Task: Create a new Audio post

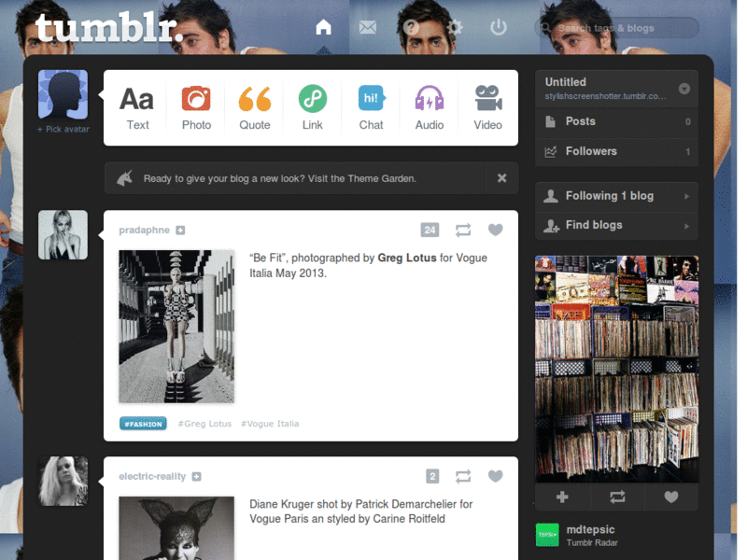Action: click(430, 108)
